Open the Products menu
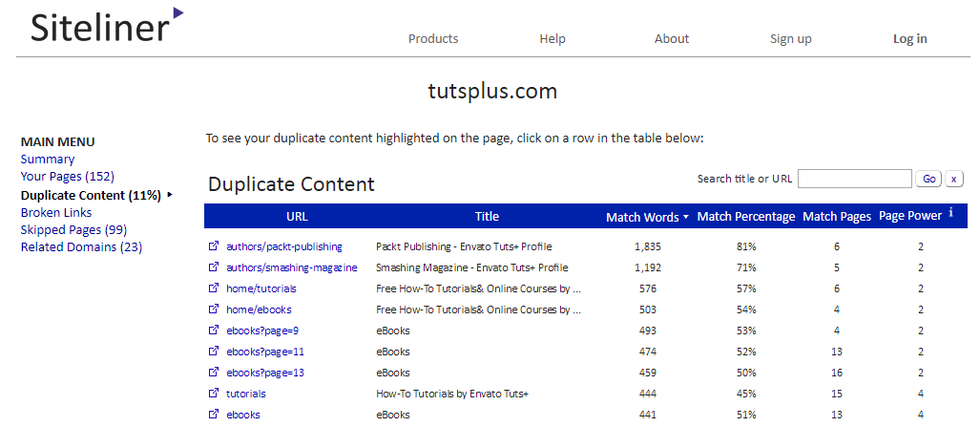The height and width of the screenshot is (427, 980). [x=433, y=39]
